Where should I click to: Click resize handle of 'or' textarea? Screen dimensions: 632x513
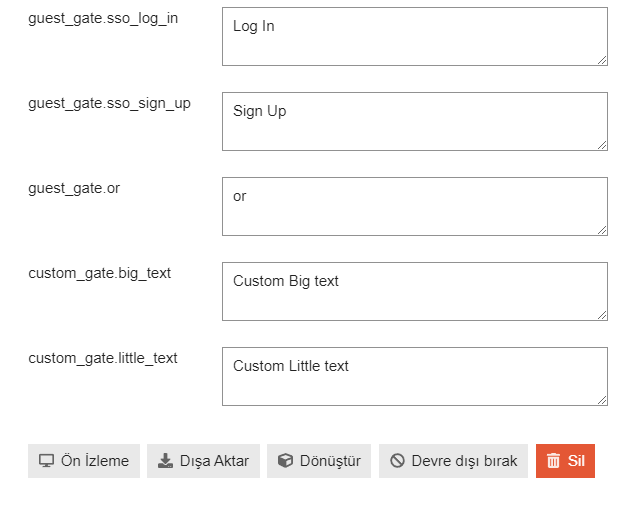pos(602,230)
